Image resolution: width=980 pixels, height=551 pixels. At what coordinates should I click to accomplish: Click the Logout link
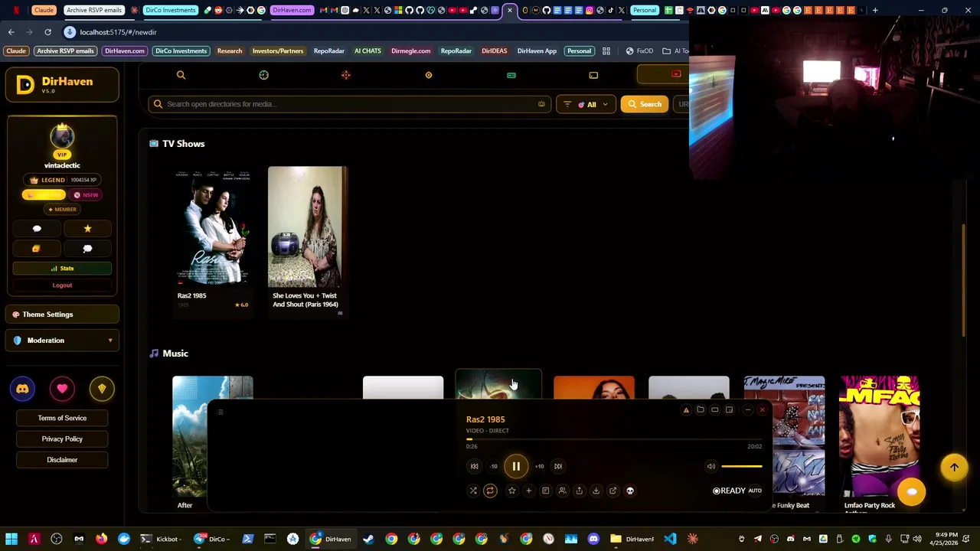pos(62,285)
